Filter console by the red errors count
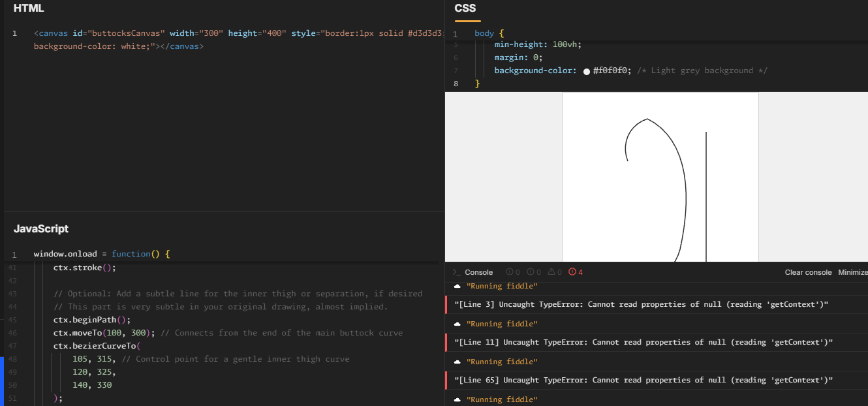Screen dimensions: 868x406 pos(576,272)
